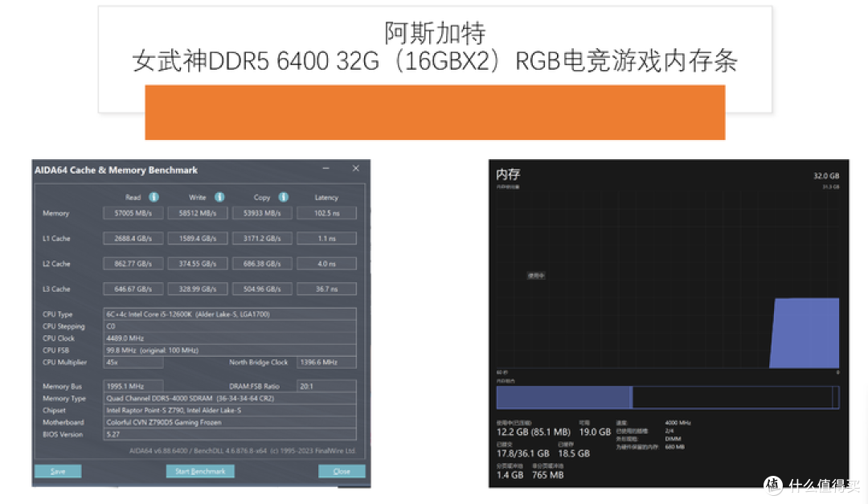Click the form factor value DIMM
Screen dimensions: 868x504
[x=674, y=439]
